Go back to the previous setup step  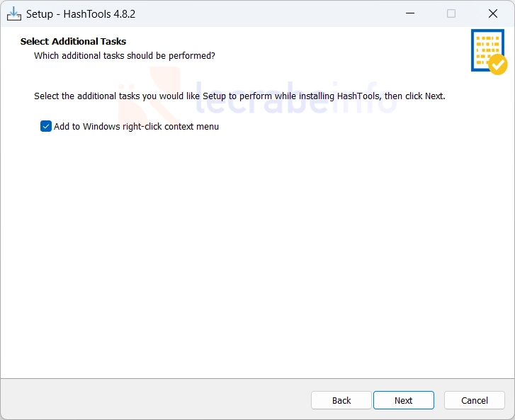(341, 400)
